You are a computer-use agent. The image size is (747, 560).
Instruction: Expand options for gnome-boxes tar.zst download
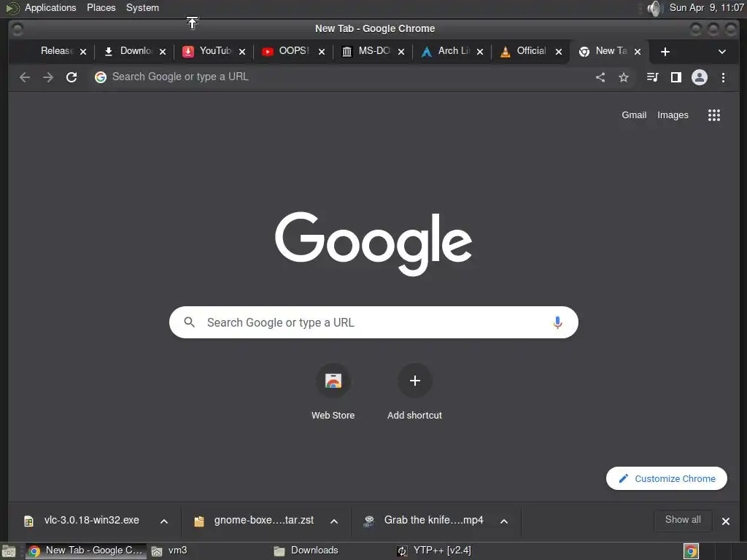tap(334, 521)
